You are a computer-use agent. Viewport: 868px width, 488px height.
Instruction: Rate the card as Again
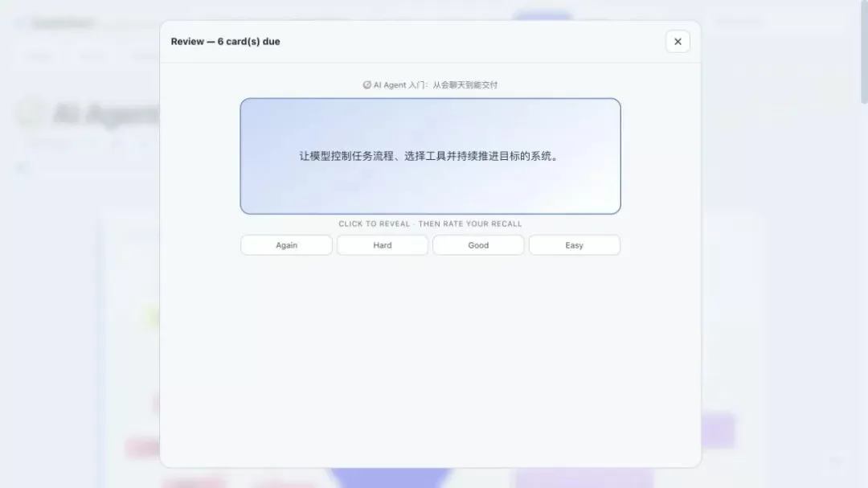click(286, 245)
